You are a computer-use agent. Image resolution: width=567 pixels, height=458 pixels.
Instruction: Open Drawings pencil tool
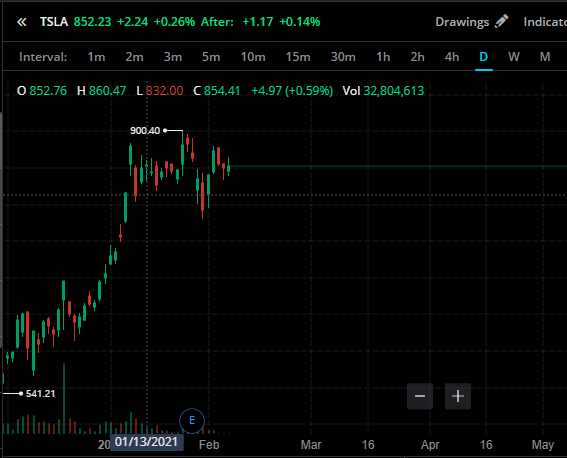472,22
